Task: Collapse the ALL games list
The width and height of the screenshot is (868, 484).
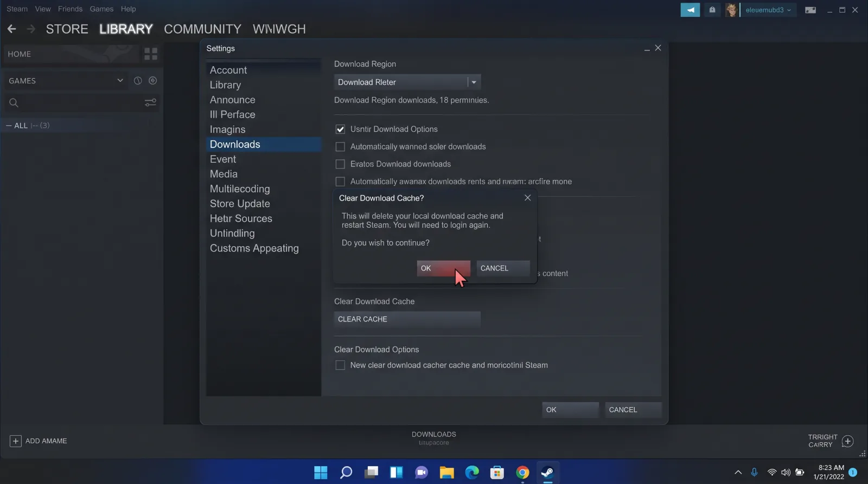Action: point(9,126)
